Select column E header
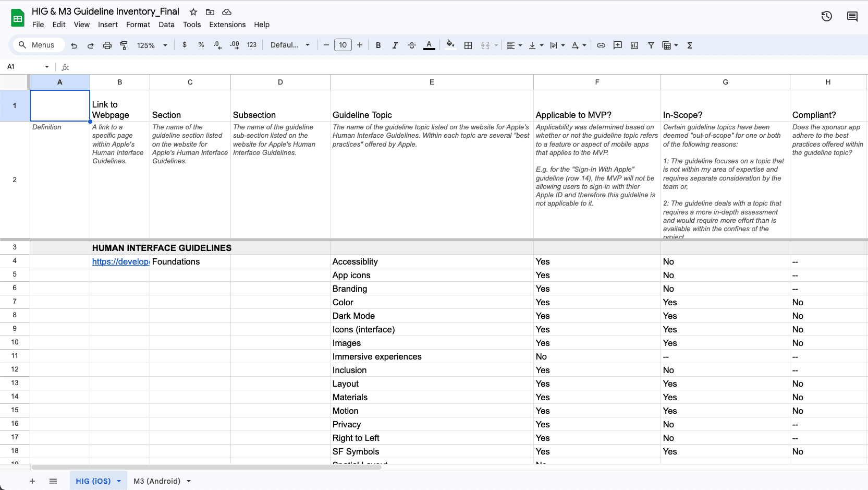 coord(432,82)
